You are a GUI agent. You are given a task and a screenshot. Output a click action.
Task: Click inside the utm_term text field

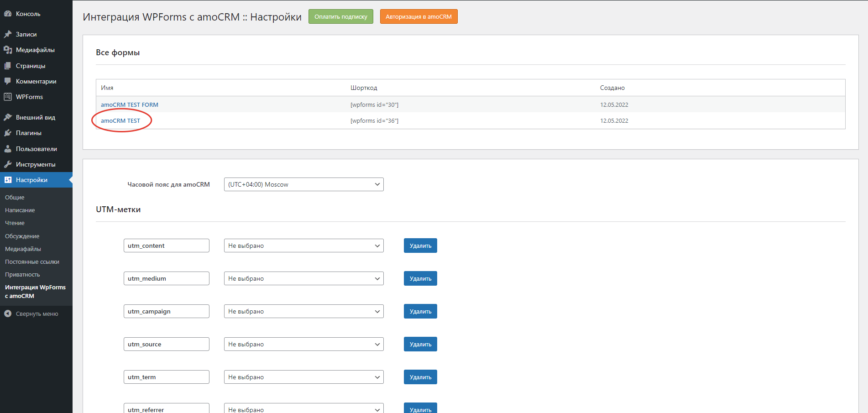(x=166, y=376)
